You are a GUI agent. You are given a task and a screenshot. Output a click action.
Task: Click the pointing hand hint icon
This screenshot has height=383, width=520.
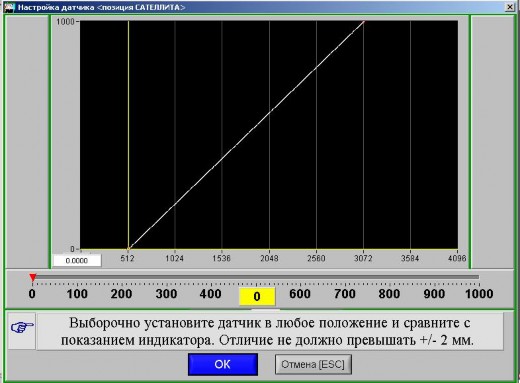click(x=22, y=327)
